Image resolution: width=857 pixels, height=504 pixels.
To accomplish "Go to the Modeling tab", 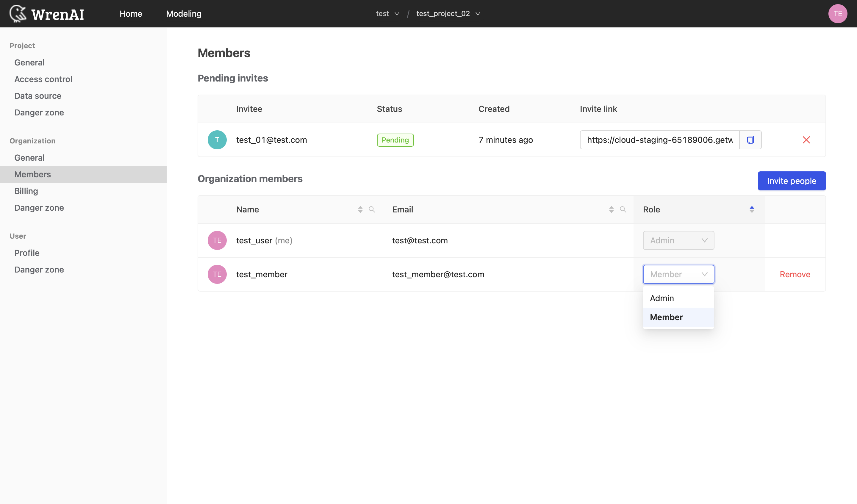I will click(x=184, y=14).
